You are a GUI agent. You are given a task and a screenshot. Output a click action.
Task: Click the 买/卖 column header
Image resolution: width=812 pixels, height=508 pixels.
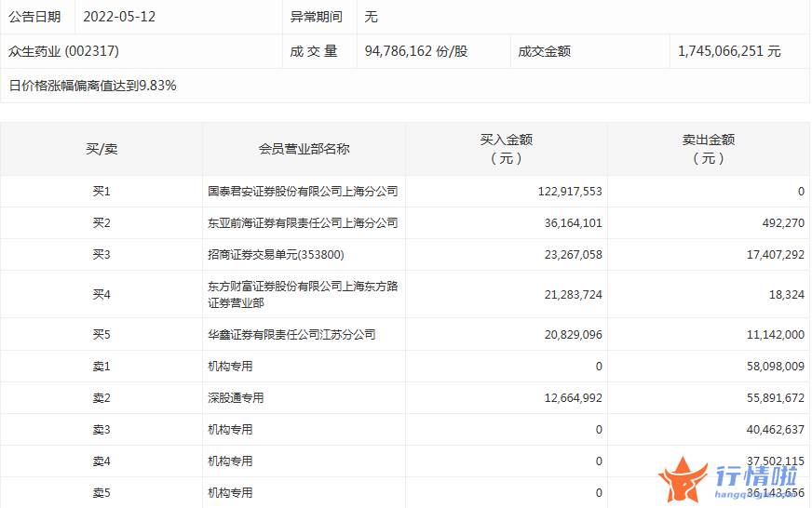pyautogui.click(x=101, y=149)
